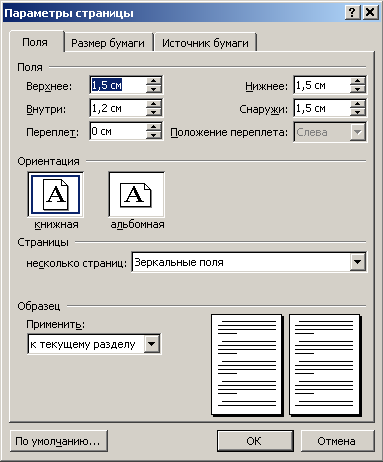
Task: Click the Переплет label
Action: (x=52, y=132)
